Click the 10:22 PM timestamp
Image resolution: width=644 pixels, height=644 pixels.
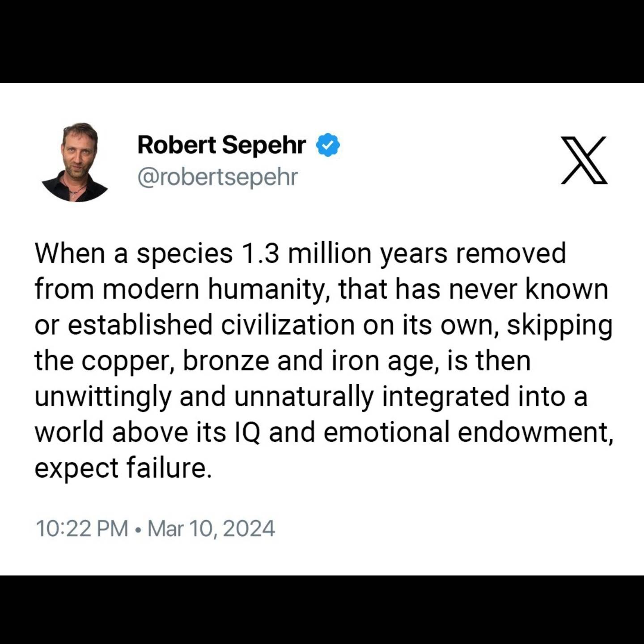click(x=82, y=528)
